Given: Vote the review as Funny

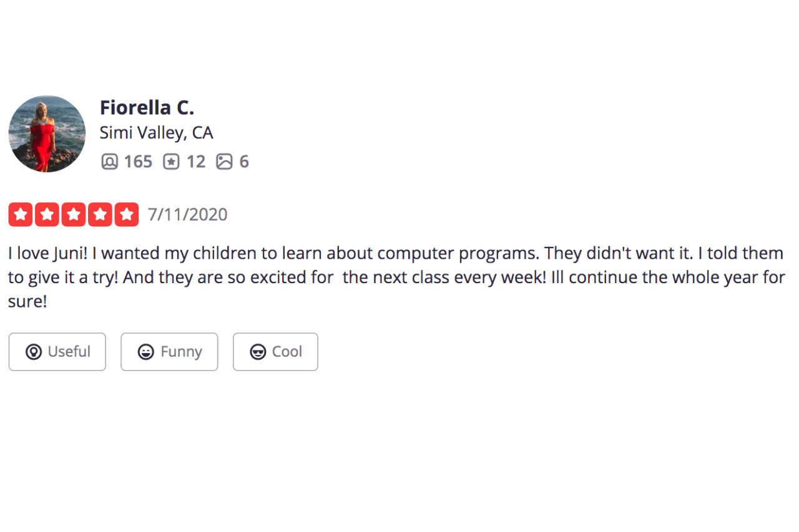Looking at the screenshot, I should pyautogui.click(x=169, y=352).
